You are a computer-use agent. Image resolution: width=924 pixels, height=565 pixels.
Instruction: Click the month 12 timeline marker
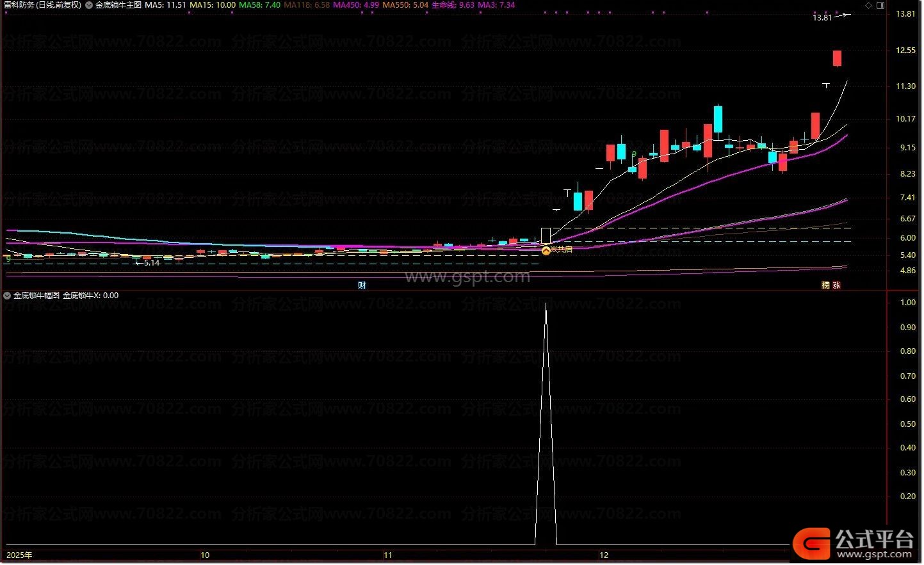[604, 555]
